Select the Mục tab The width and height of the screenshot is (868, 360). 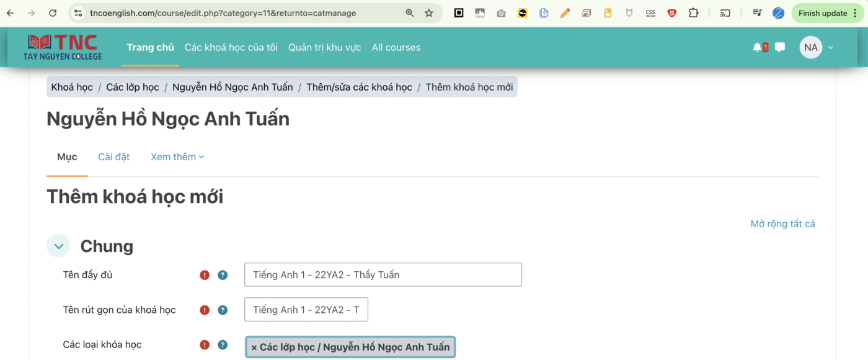pos(67,157)
